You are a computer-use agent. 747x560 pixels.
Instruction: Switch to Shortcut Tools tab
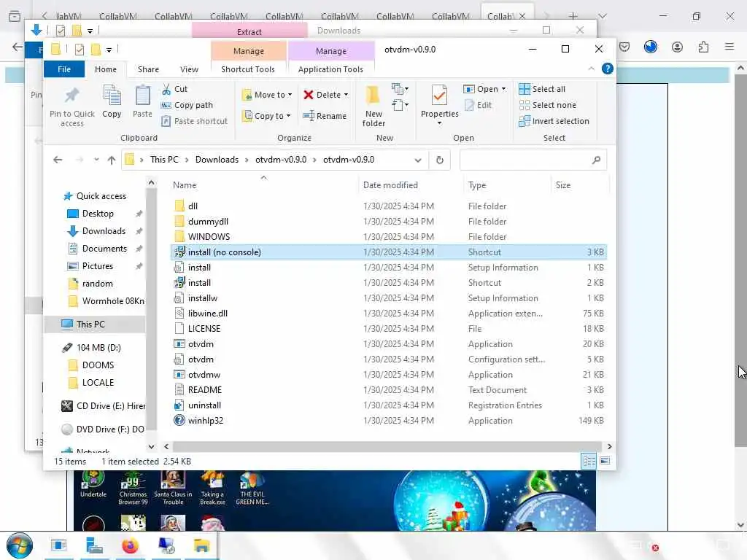[x=248, y=69]
